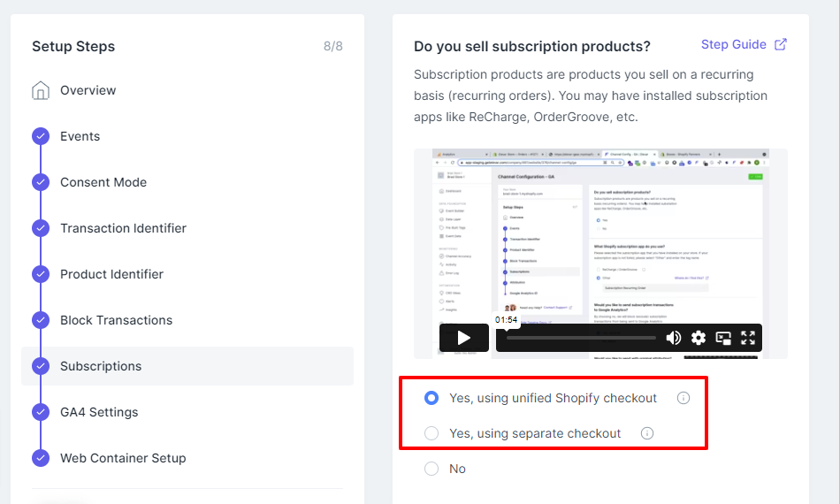840x504 pixels.
Task: Open the Step Guide external link icon
Action: (781, 44)
